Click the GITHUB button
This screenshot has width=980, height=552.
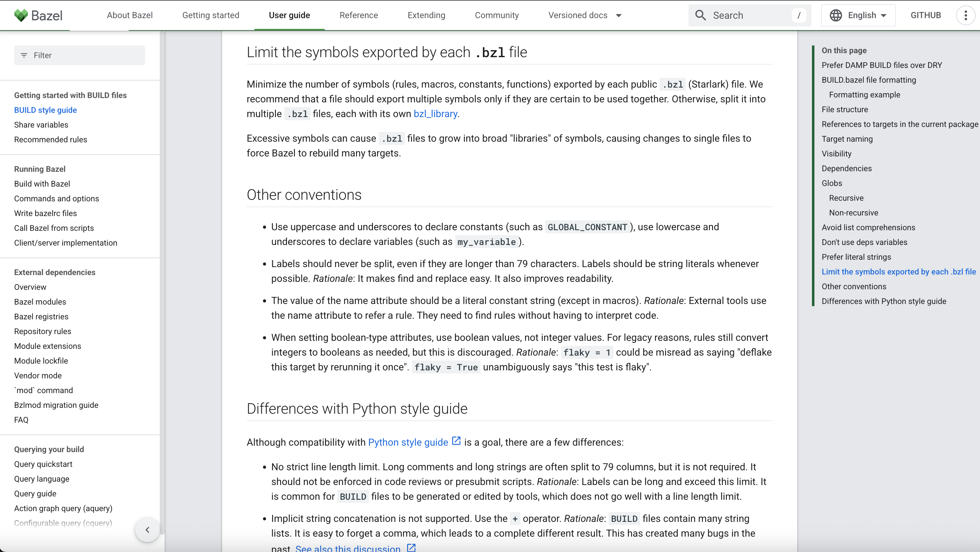tap(926, 15)
